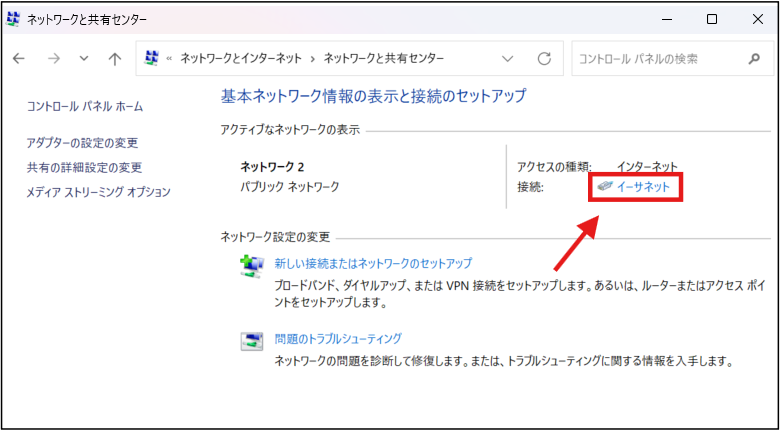This screenshot has width=780, height=433.
Task: Open アダプターの設定の変更 link
Action: [x=82, y=143]
